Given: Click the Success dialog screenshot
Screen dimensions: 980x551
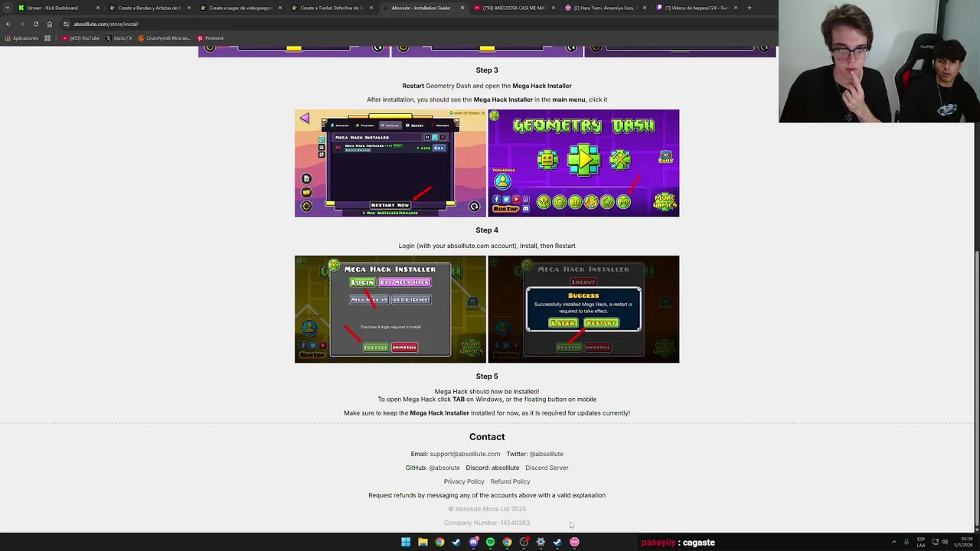Looking at the screenshot, I should tap(583, 309).
